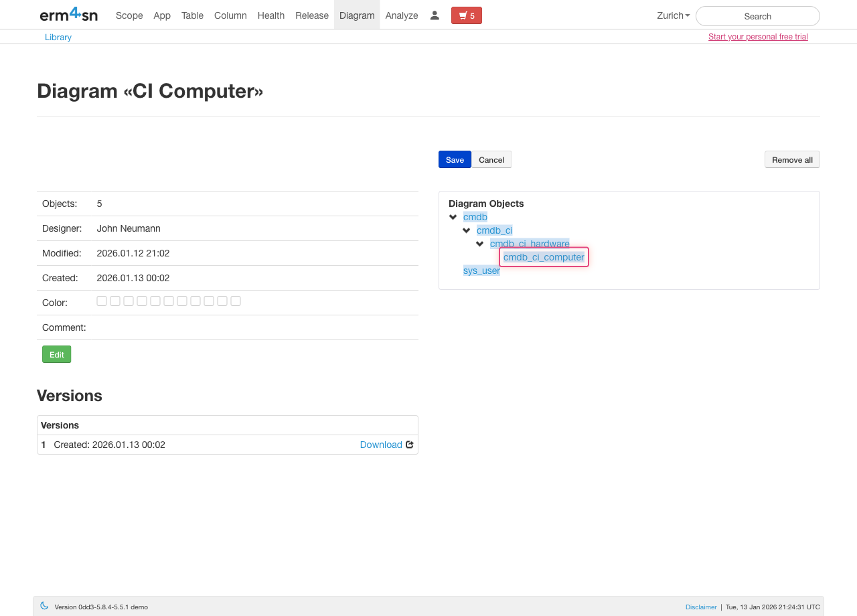Open the Health menu

(270, 15)
